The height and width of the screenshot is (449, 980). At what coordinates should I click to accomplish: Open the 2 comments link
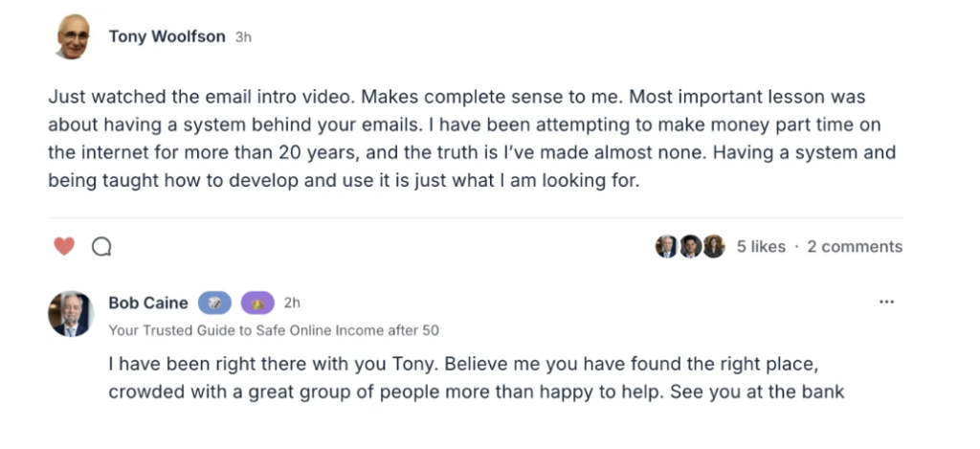tap(854, 247)
